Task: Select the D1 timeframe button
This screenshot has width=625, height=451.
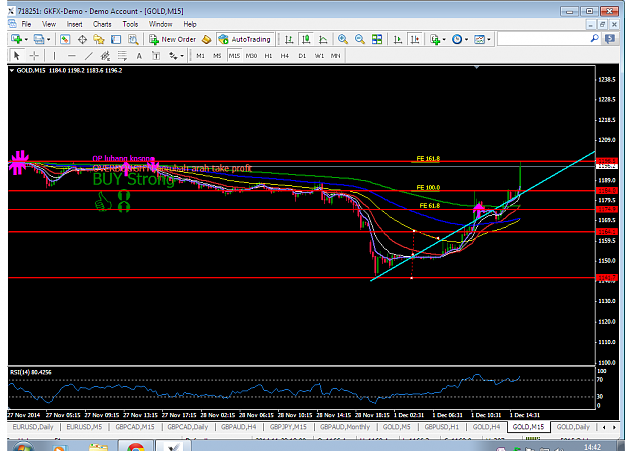Action: (302, 56)
